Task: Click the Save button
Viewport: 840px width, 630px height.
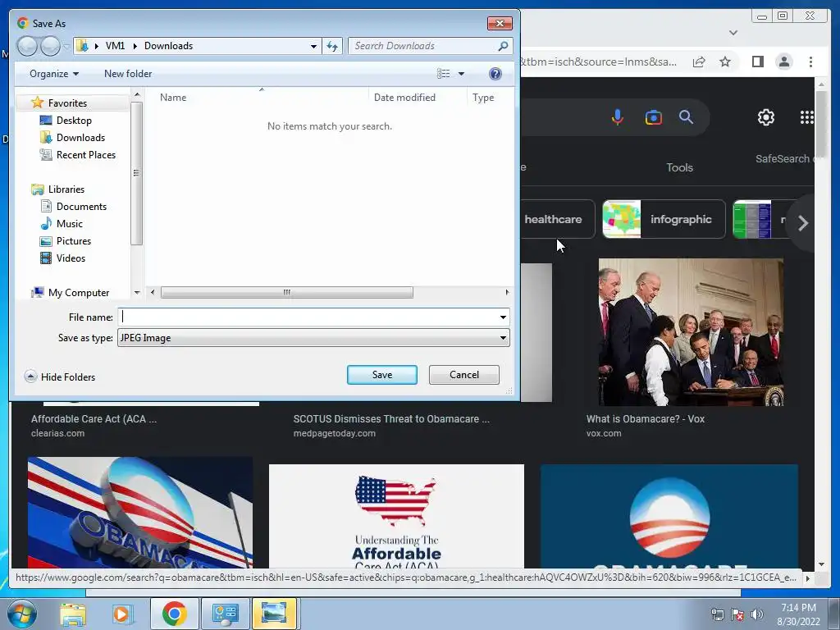Action: 382,375
